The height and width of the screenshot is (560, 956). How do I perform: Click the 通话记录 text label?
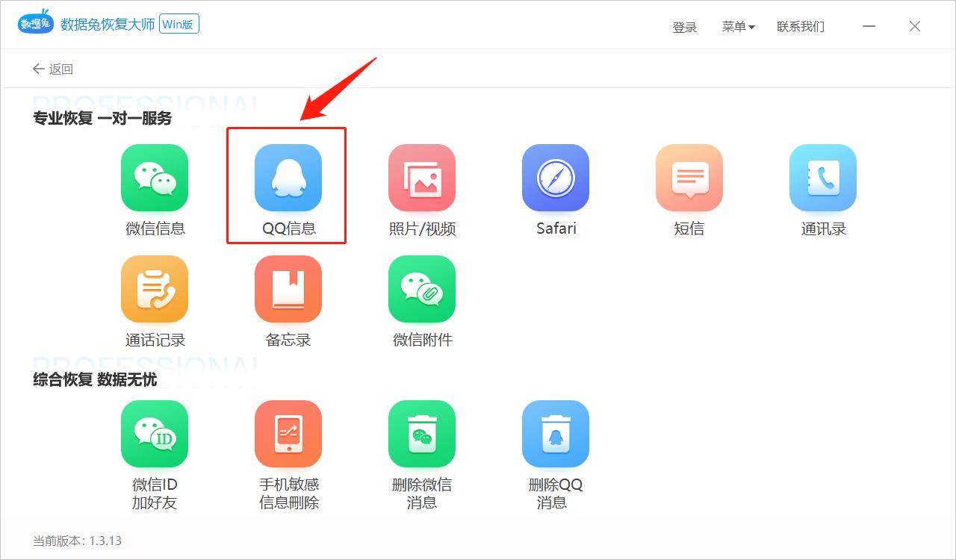click(x=155, y=340)
